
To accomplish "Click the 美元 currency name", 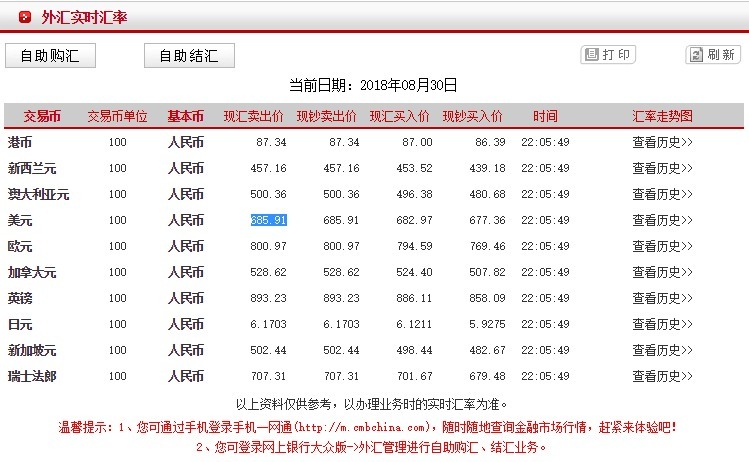I will (x=20, y=220).
